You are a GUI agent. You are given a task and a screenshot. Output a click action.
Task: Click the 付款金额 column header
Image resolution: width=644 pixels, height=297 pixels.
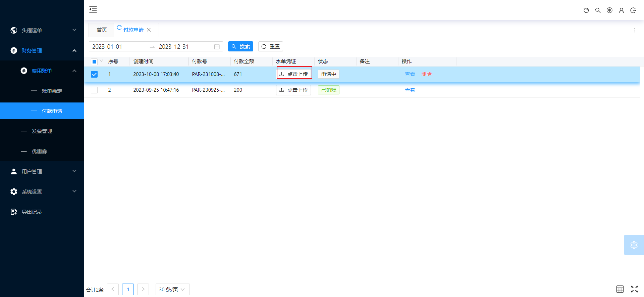click(x=244, y=61)
